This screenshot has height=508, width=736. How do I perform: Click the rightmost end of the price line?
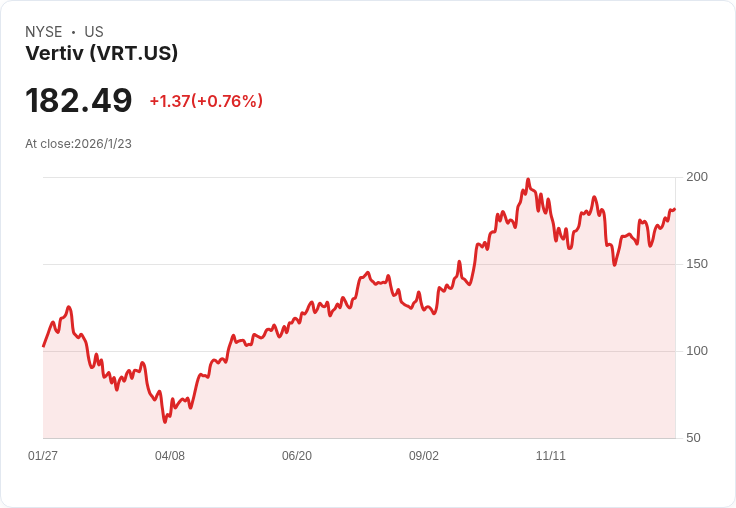pos(674,209)
